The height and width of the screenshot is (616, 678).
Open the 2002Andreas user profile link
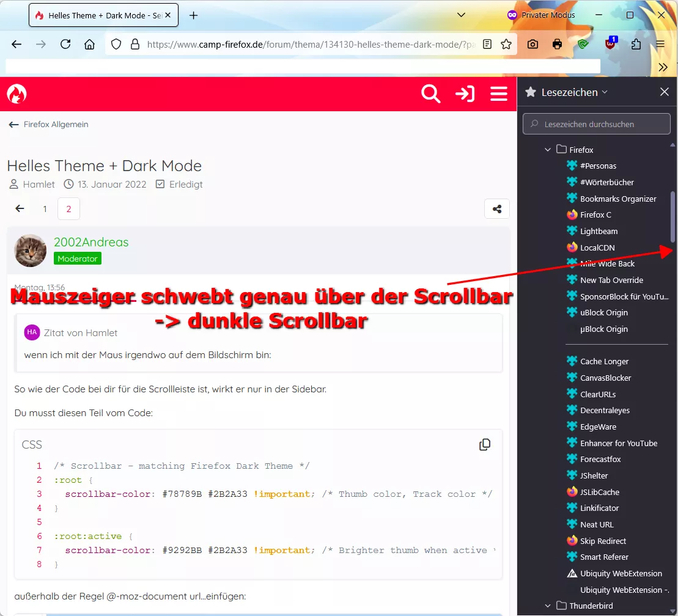click(x=91, y=242)
